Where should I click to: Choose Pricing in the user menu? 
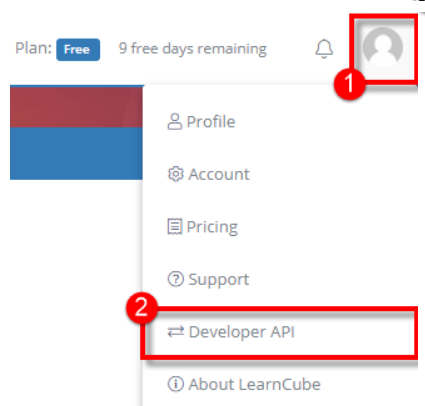(x=280, y=227)
